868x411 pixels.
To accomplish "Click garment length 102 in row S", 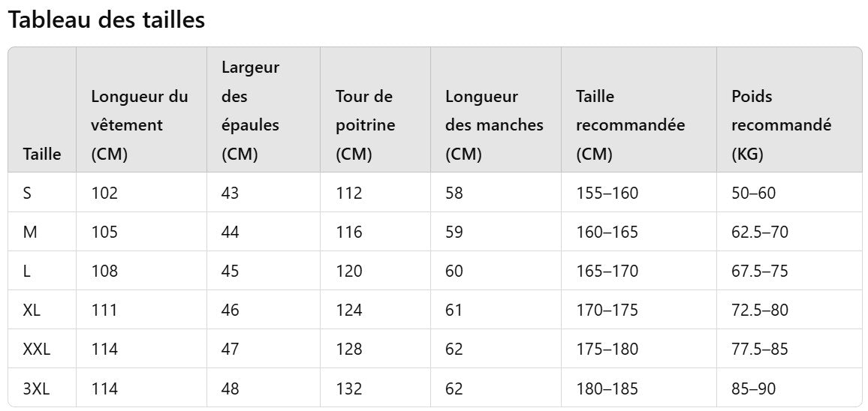I will [104, 193].
